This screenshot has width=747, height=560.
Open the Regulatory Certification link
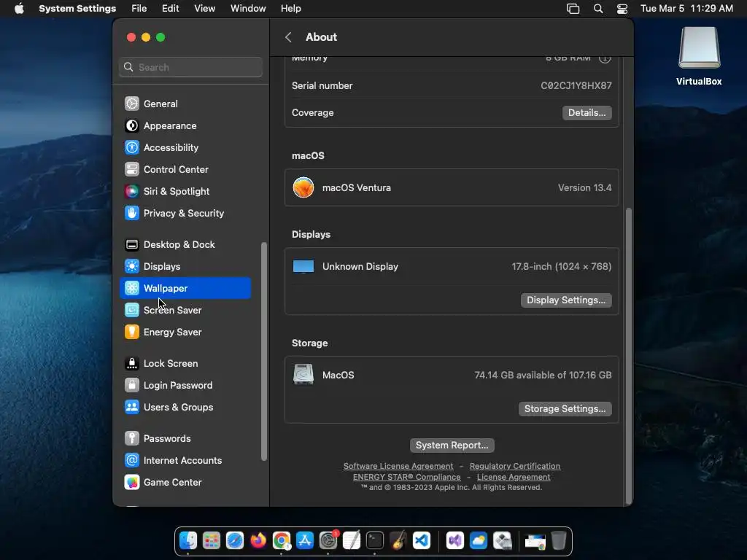(x=515, y=466)
